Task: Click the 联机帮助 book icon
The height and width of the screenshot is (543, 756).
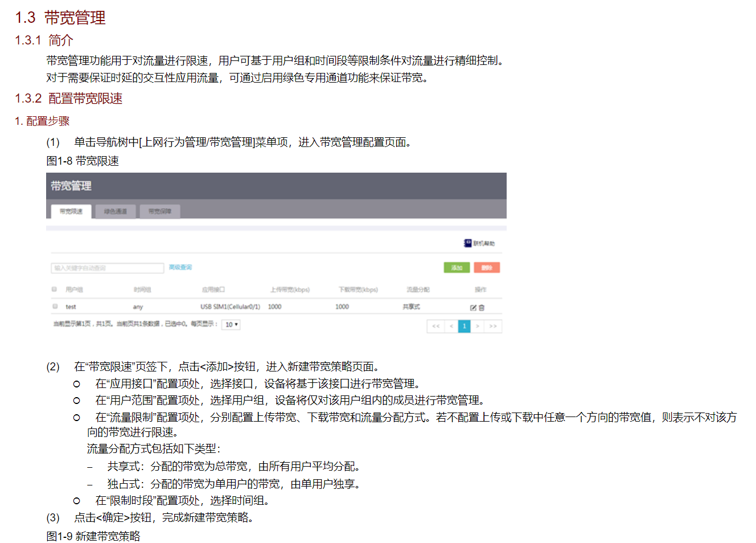Action: (x=467, y=243)
